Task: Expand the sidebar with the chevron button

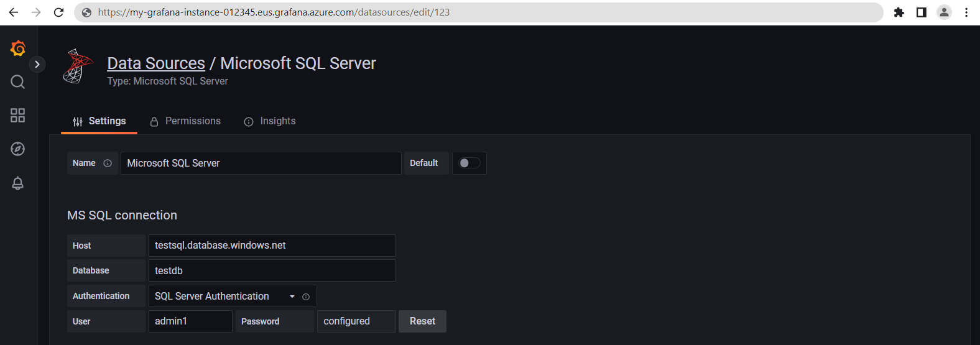Action: (37, 64)
